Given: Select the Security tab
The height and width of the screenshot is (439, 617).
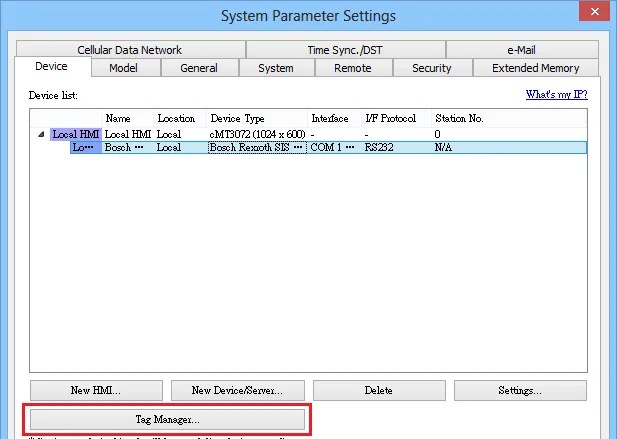Looking at the screenshot, I should click(x=432, y=68).
